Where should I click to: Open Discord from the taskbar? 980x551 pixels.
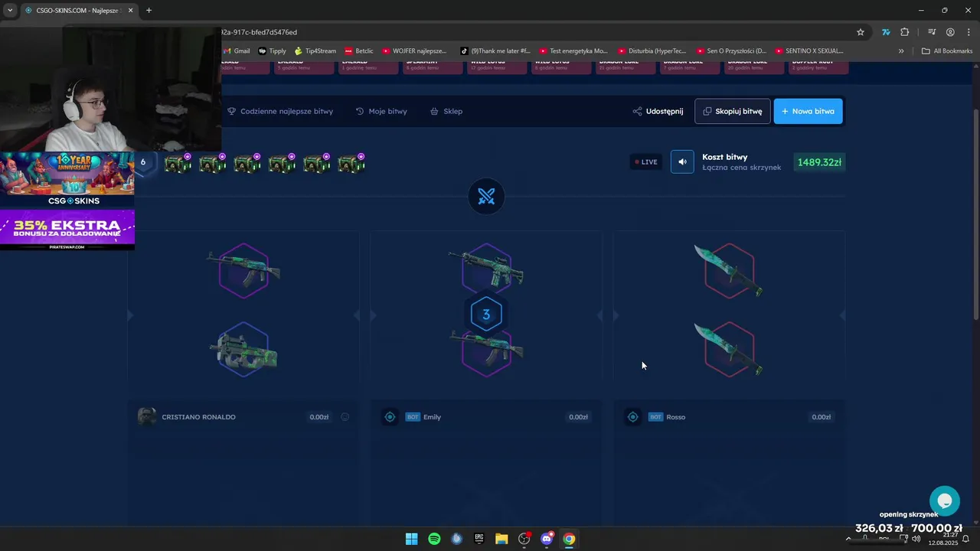[x=547, y=539]
